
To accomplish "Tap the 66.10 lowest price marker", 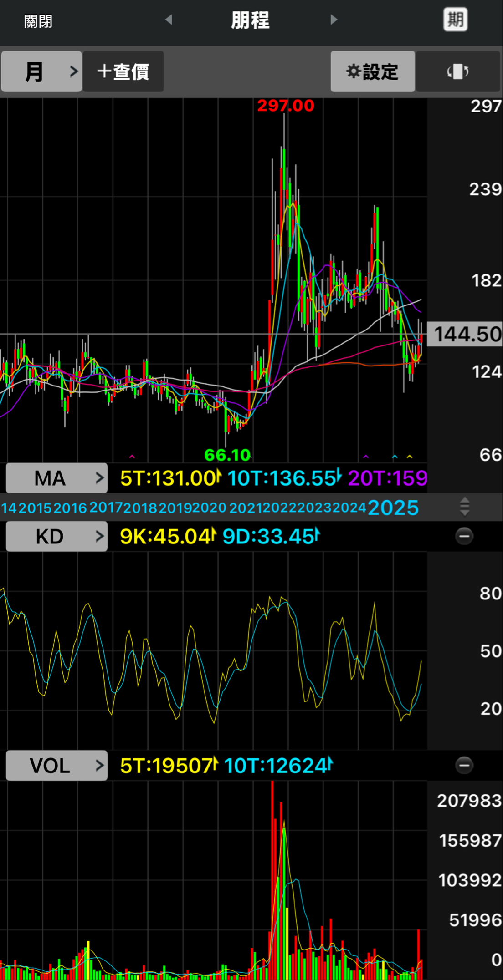I will tap(227, 454).
